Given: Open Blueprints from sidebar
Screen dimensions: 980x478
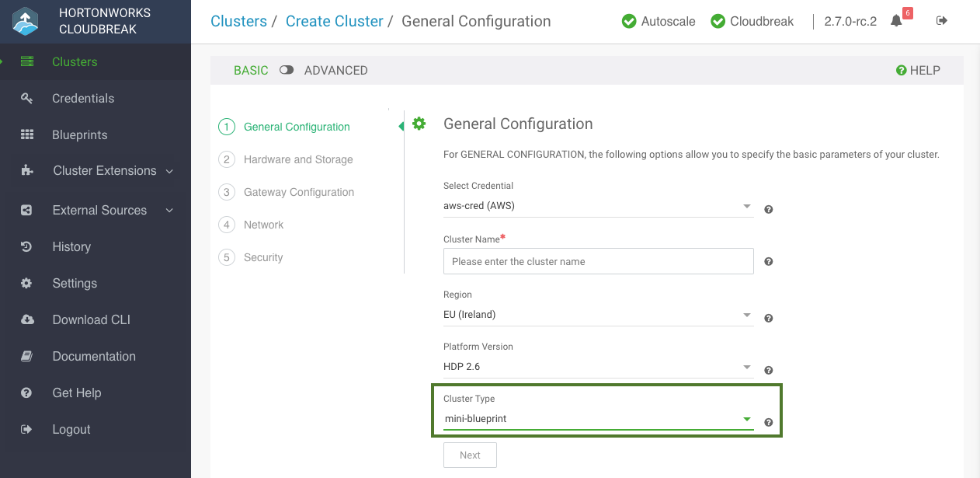Looking at the screenshot, I should 79,134.
